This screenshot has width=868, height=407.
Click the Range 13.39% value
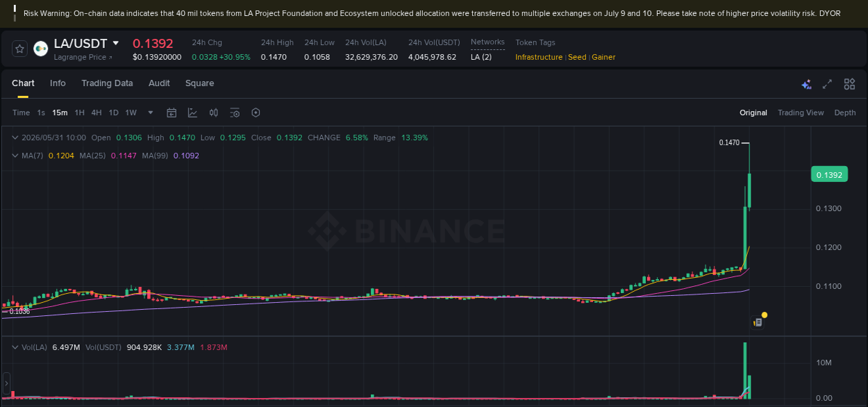(413, 138)
